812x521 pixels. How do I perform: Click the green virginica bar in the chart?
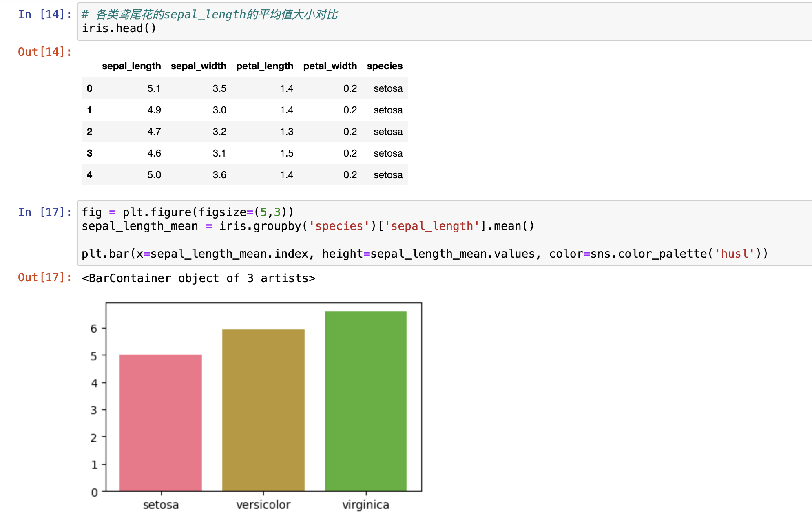click(x=366, y=401)
